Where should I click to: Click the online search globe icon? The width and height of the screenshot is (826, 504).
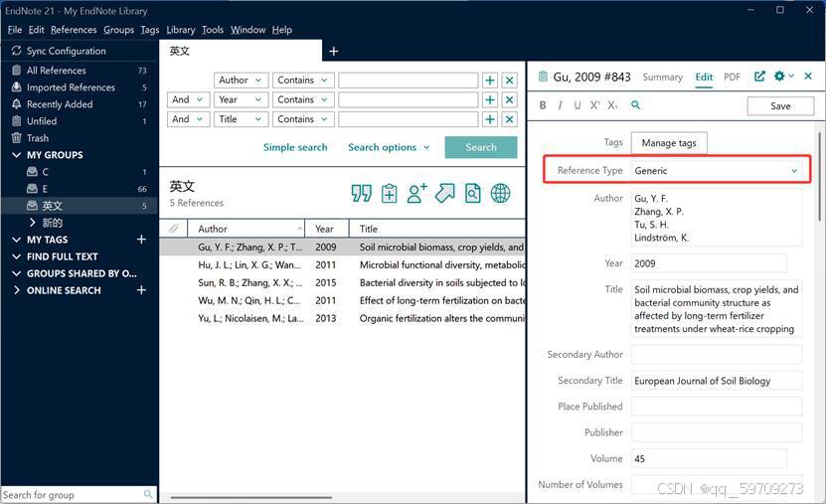pos(500,193)
